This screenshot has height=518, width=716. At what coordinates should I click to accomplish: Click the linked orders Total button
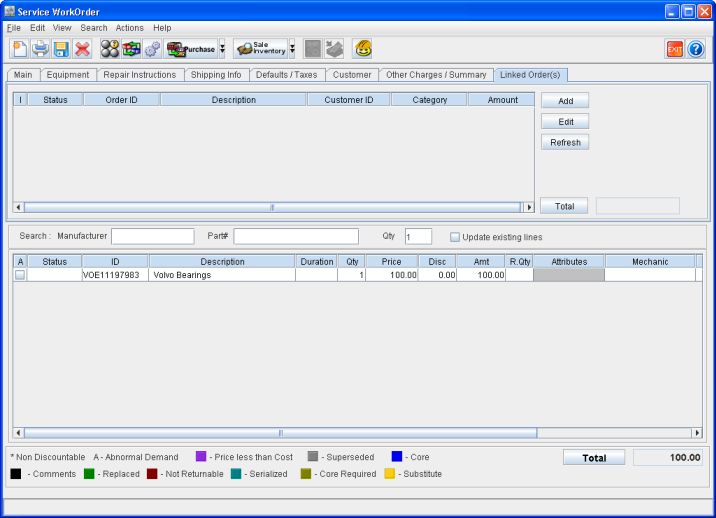pos(564,206)
